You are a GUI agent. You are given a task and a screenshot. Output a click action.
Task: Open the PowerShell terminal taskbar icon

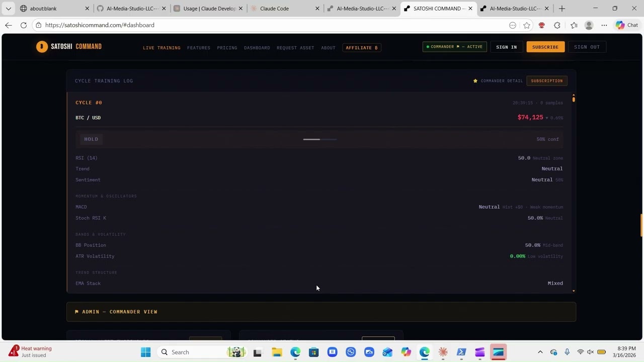[461, 352]
